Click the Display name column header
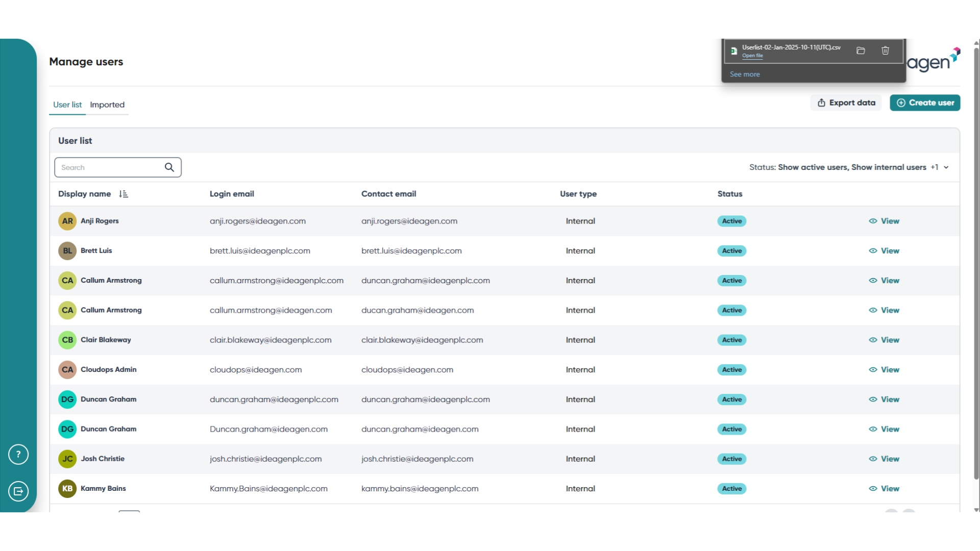Screen dimensions: 980x551 coord(84,194)
